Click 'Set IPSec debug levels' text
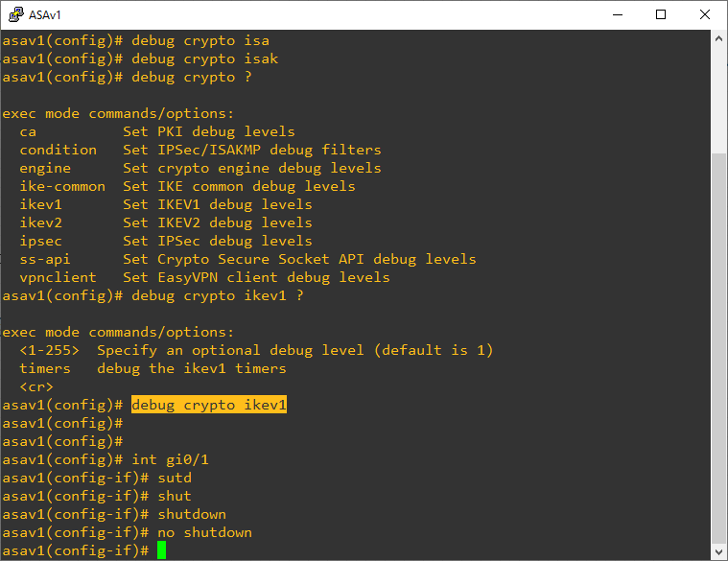Viewport: 728px width, 561px height. (x=218, y=242)
